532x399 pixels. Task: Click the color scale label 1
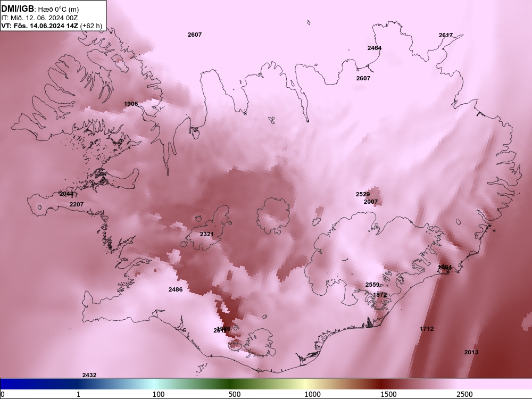click(78, 394)
